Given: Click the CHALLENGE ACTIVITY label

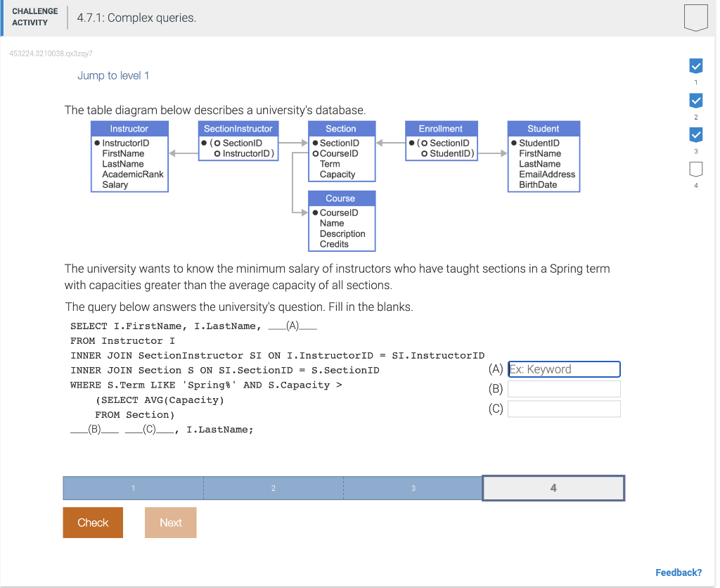Looking at the screenshot, I should [x=35, y=17].
